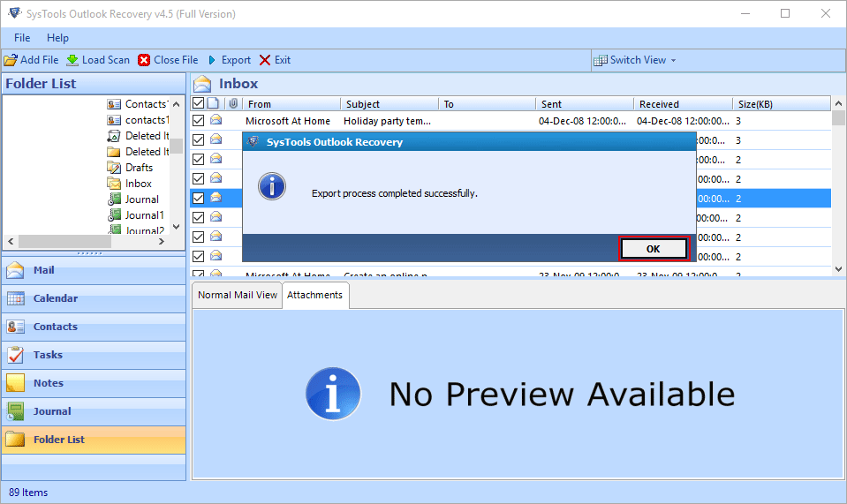Open the Folder List pane icon
The image size is (847, 504).
point(15,440)
